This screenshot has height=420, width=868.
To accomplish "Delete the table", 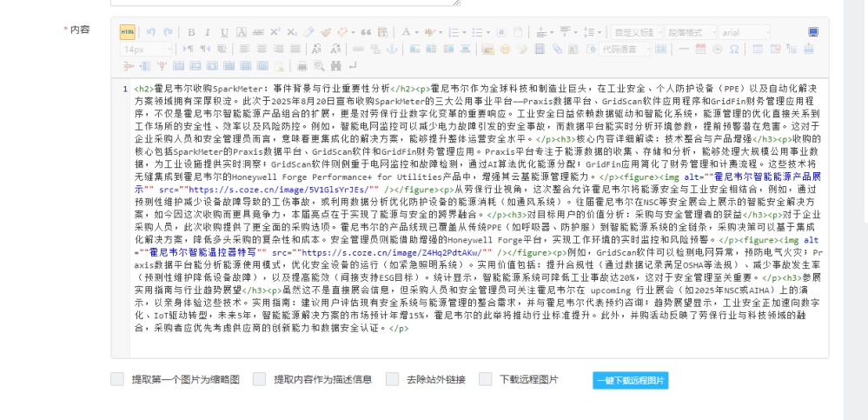I will pyautogui.click(x=775, y=50).
